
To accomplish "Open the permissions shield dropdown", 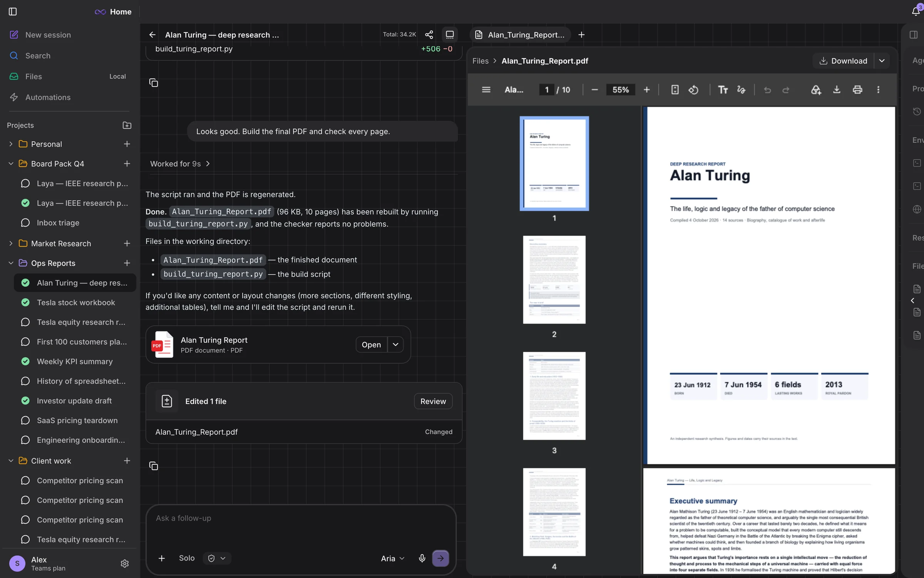I will [217, 558].
